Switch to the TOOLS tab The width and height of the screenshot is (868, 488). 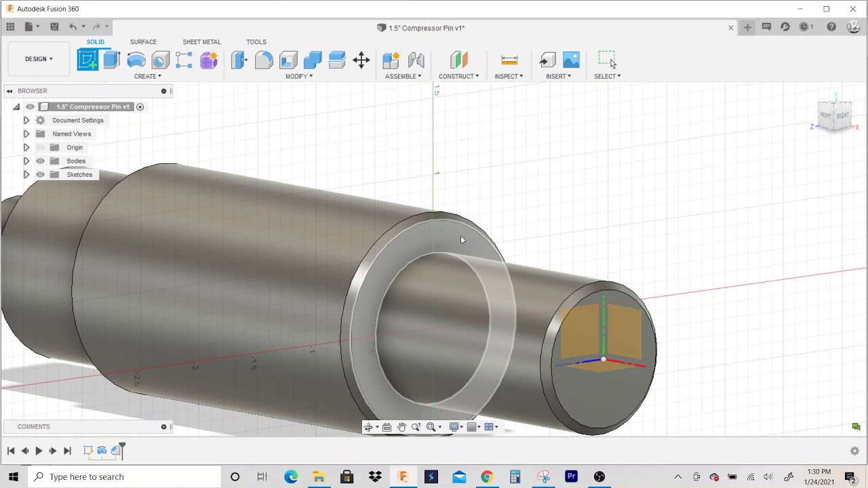(x=256, y=42)
